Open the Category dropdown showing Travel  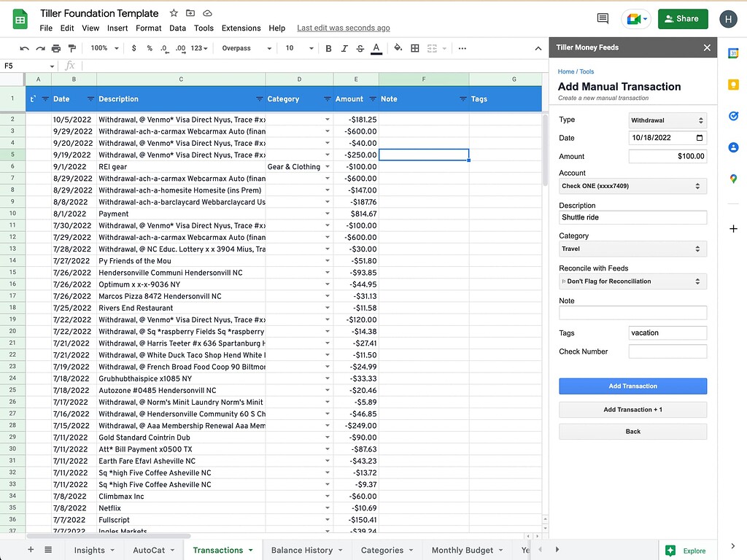pyautogui.click(x=632, y=249)
